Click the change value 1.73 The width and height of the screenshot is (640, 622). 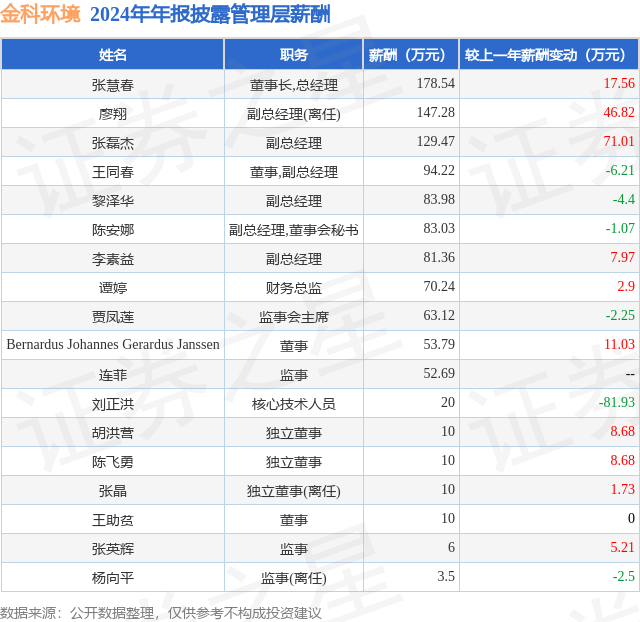(622, 489)
